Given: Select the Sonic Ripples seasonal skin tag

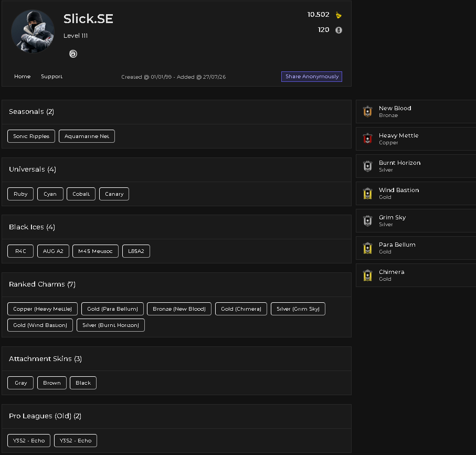Looking at the screenshot, I should coord(31,136).
